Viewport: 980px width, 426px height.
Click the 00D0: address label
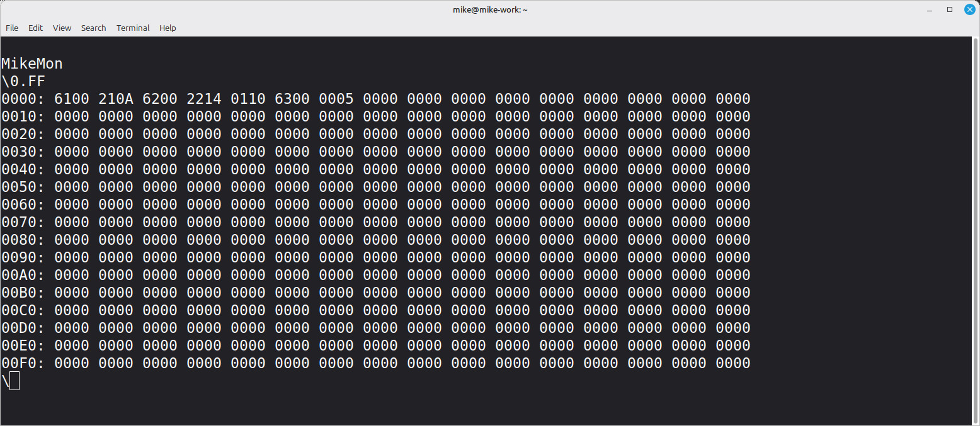point(23,328)
